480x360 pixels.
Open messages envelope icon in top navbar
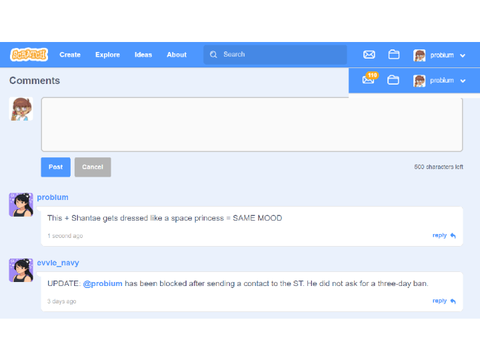369,54
